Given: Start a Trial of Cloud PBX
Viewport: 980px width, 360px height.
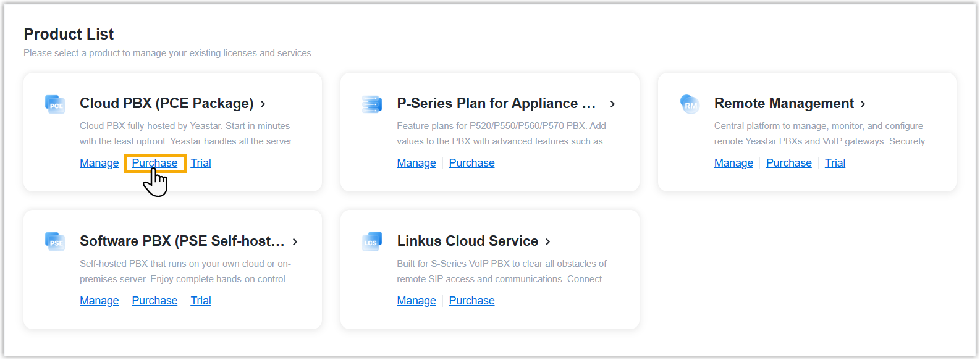Looking at the screenshot, I should pyautogui.click(x=201, y=163).
